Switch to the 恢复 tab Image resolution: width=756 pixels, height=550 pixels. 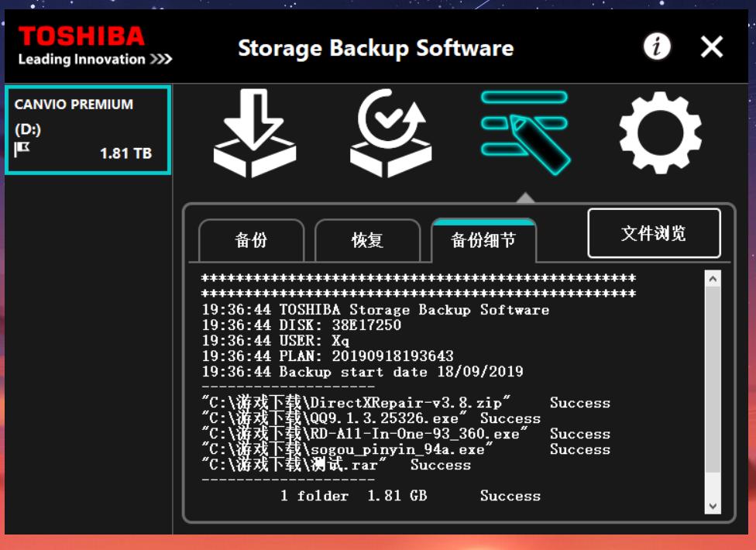367,240
